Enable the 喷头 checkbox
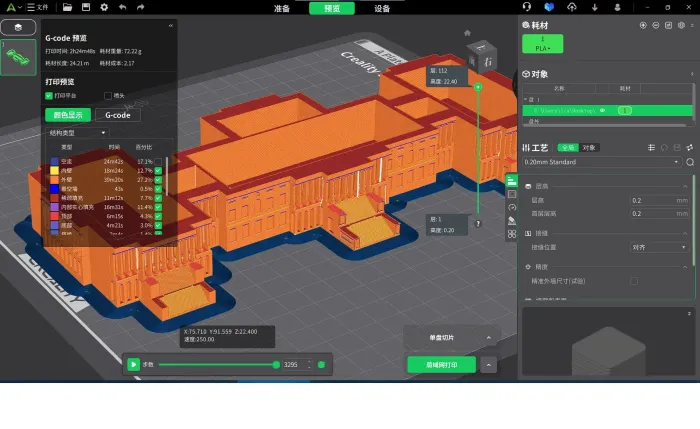The image size is (700, 429). point(108,96)
